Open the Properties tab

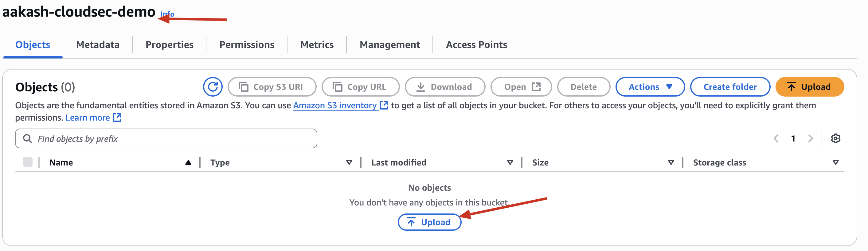tap(169, 45)
